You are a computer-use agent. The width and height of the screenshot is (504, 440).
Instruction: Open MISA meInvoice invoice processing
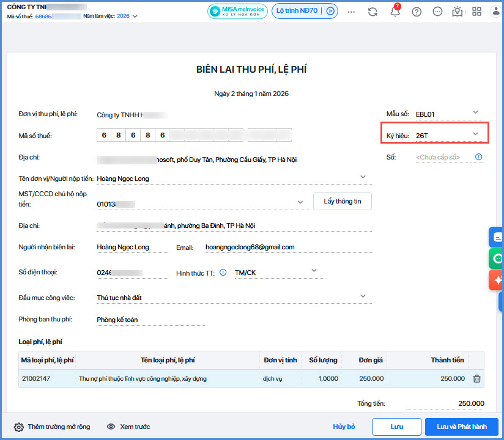(x=237, y=11)
